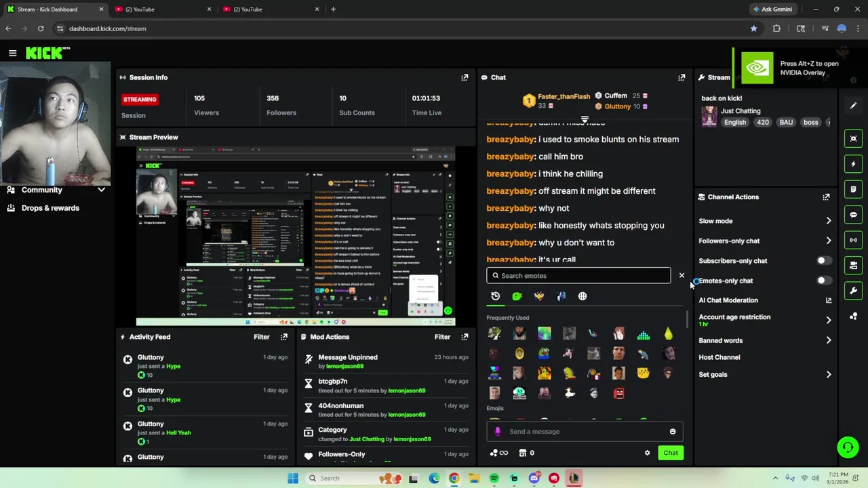868x488 pixels.
Task: Click the emoji smiley in message box
Action: [673, 432]
